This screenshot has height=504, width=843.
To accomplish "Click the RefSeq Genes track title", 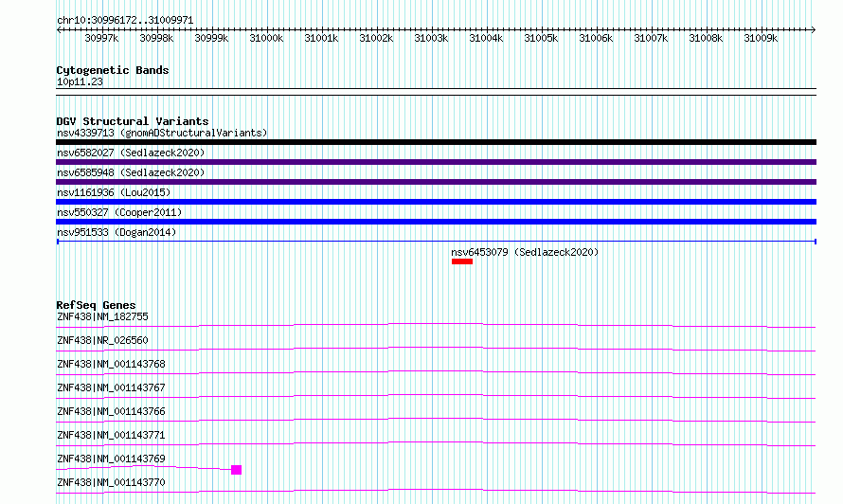I will [x=96, y=305].
